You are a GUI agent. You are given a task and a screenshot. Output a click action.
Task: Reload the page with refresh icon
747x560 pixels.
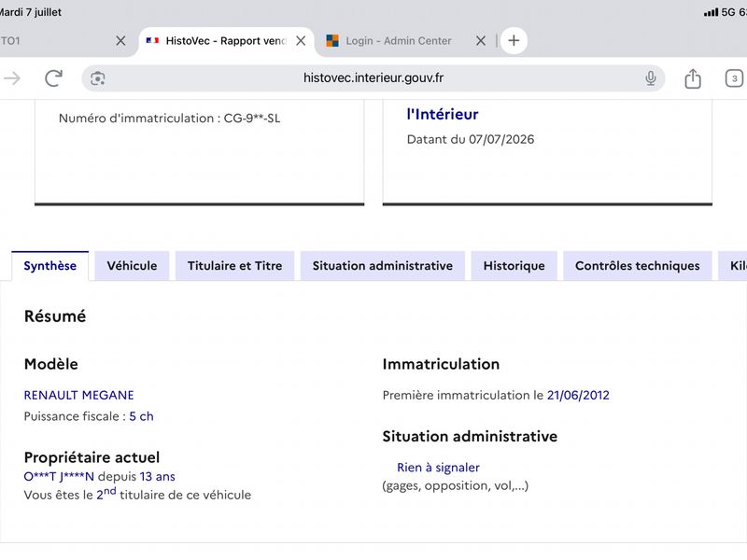(53, 78)
